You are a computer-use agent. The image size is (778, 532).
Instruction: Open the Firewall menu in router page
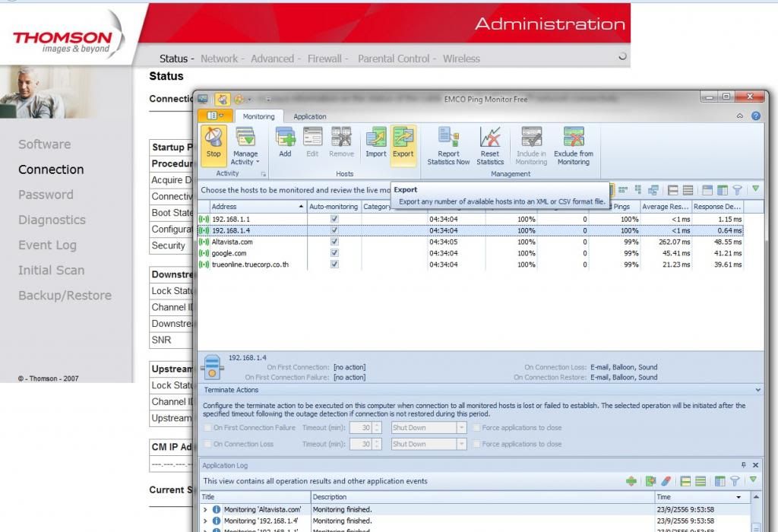click(x=324, y=59)
